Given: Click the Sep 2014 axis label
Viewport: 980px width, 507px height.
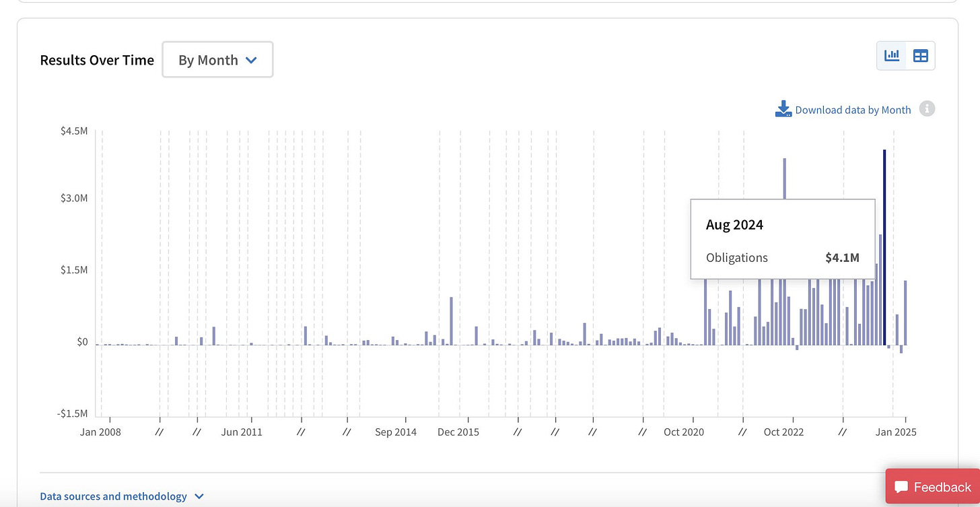Looking at the screenshot, I should tap(396, 432).
